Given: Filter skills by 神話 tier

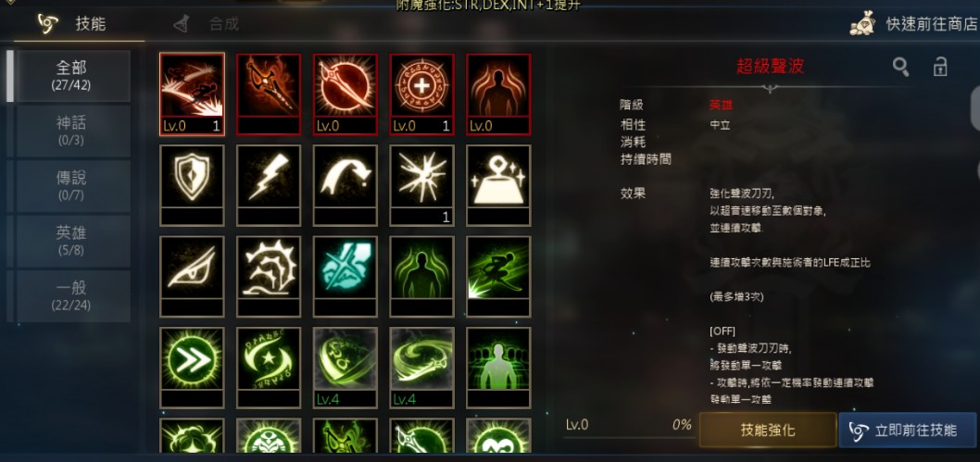Looking at the screenshot, I should (x=71, y=131).
